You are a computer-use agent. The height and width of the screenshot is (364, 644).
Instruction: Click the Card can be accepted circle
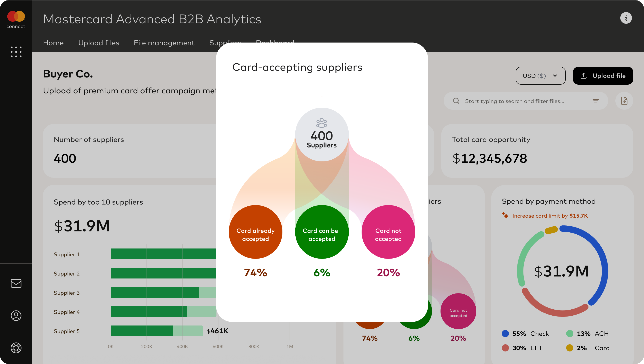(x=322, y=232)
